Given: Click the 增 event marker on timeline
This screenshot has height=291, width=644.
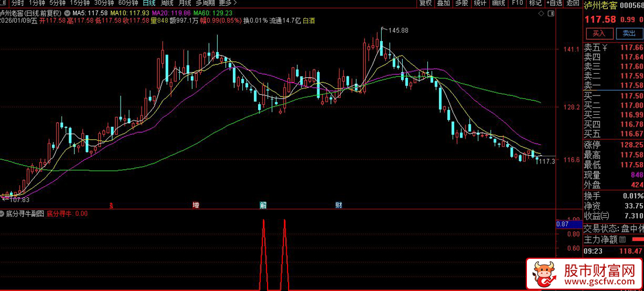Looking at the screenshot, I should (x=196, y=205).
